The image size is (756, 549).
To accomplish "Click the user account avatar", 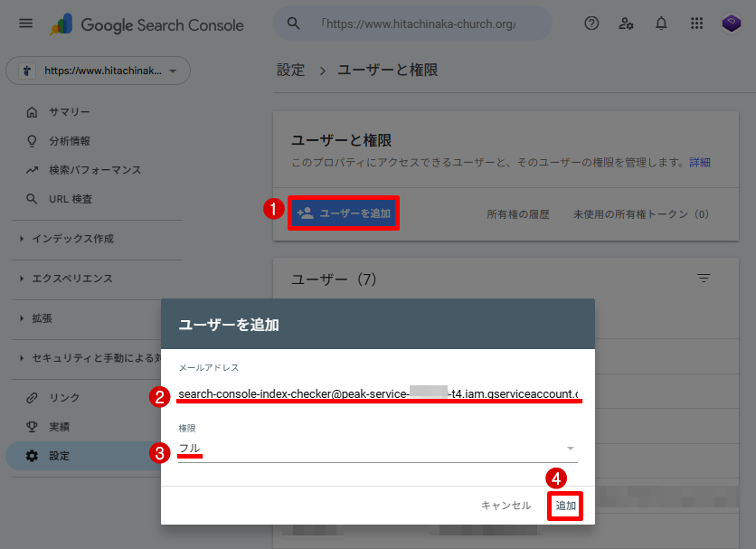I will (x=731, y=24).
